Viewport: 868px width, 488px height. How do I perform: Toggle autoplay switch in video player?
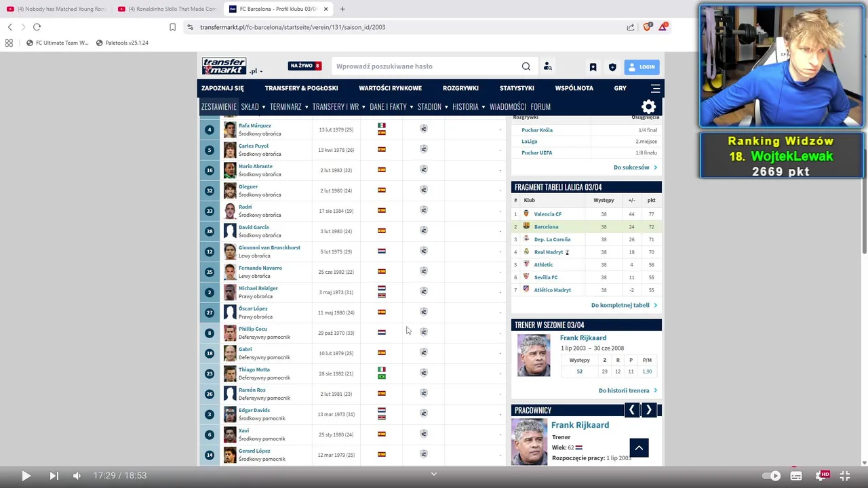click(x=772, y=476)
